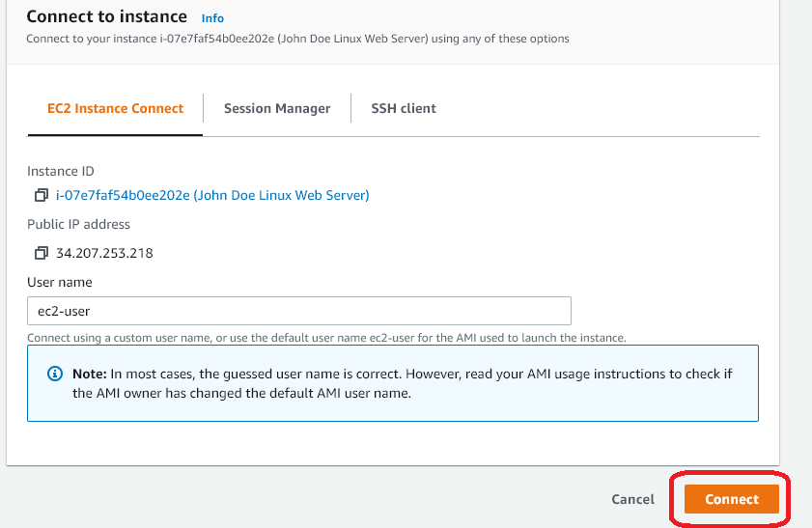Viewport: 812px width, 528px height.
Task: Click the User name label
Action: (60, 282)
